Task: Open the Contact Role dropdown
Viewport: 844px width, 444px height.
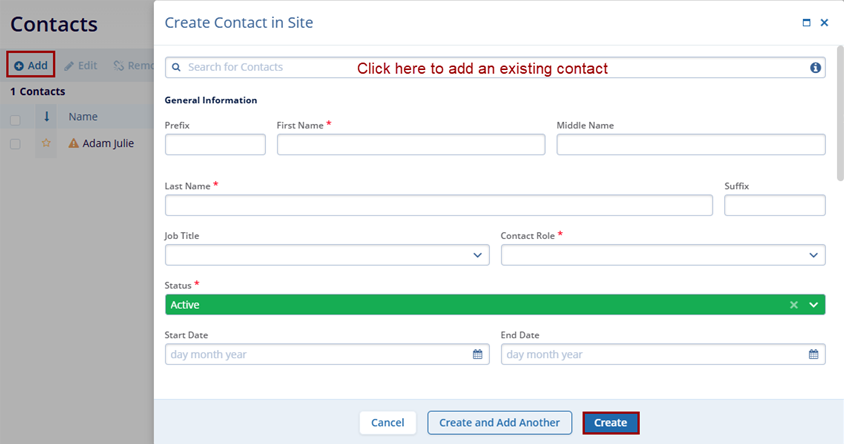Action: (813, 255)
